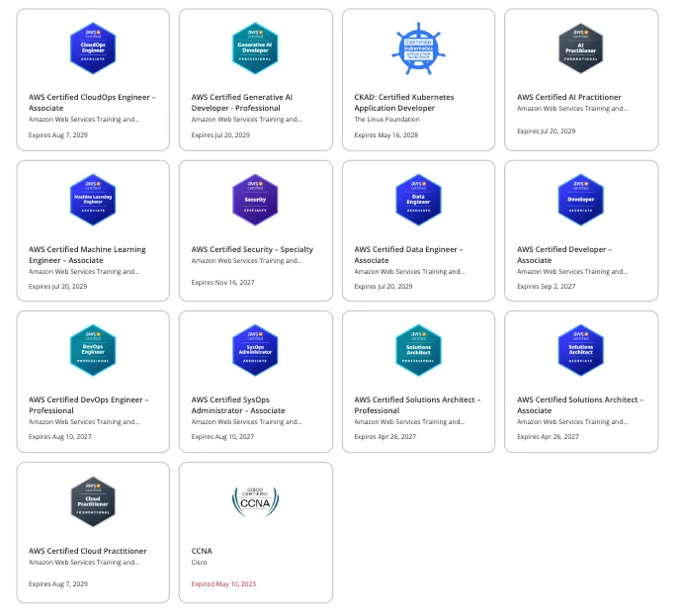Click Amazon Web Services issuer on Security Specialty card
Viewport: 679px width, 616px height.
pos(247,261)
